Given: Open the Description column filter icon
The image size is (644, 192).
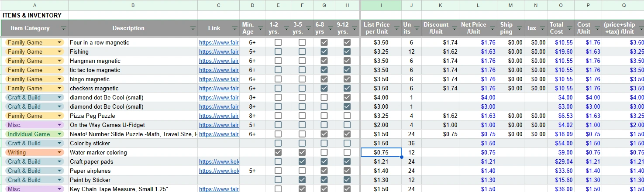Looking at the screenshot, I should (193, 28).
